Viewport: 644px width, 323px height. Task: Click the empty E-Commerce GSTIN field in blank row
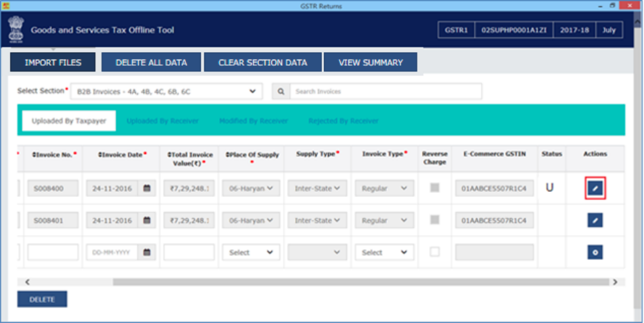[x=495, y=253]
